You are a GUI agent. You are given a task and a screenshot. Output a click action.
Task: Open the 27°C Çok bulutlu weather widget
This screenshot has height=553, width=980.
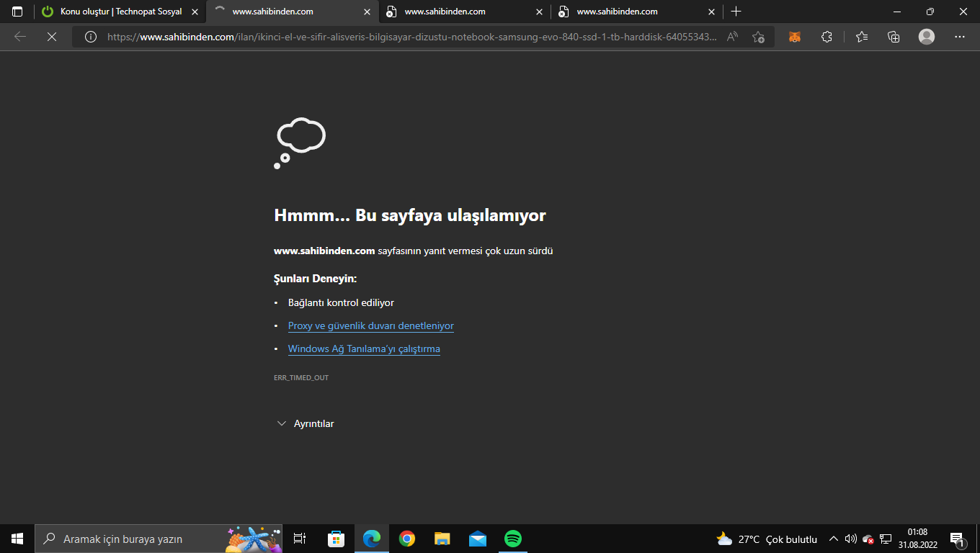pos(767,539)
